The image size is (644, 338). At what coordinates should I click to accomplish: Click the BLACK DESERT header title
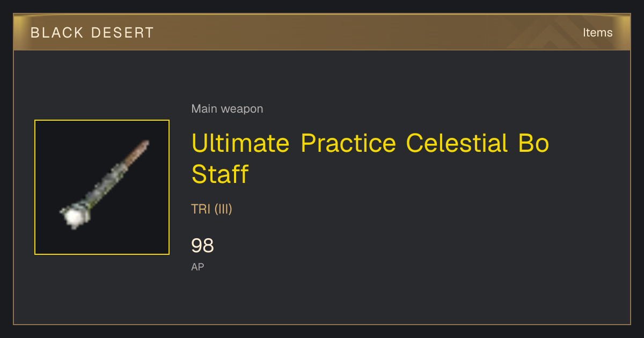tap(92, 33)
